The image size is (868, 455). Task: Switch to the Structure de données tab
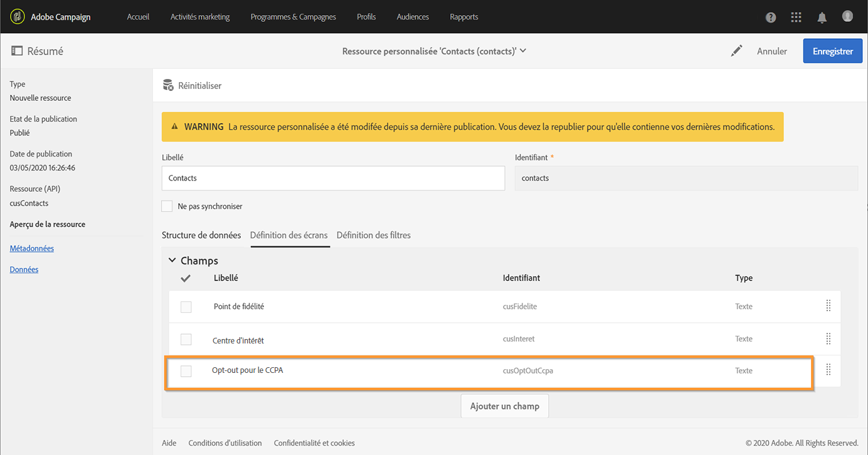coord(201,235)
